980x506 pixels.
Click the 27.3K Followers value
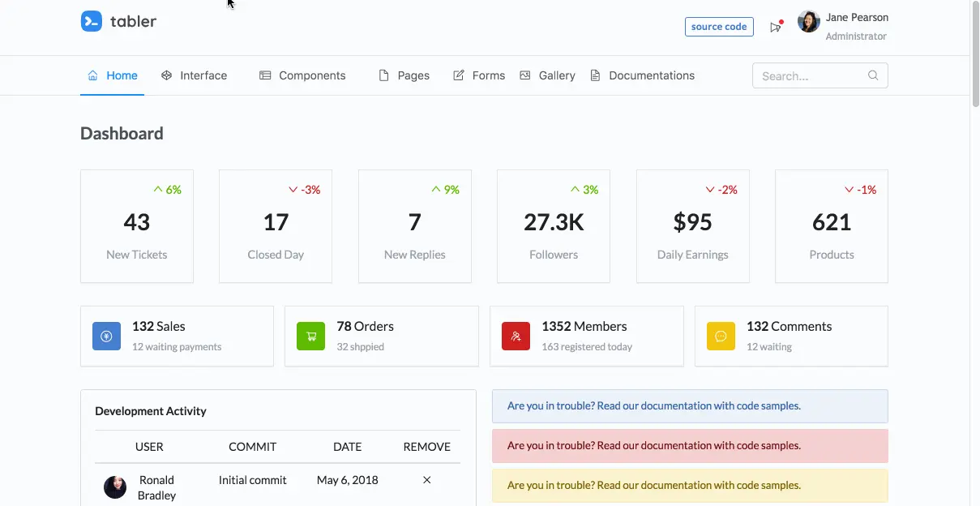554,222
